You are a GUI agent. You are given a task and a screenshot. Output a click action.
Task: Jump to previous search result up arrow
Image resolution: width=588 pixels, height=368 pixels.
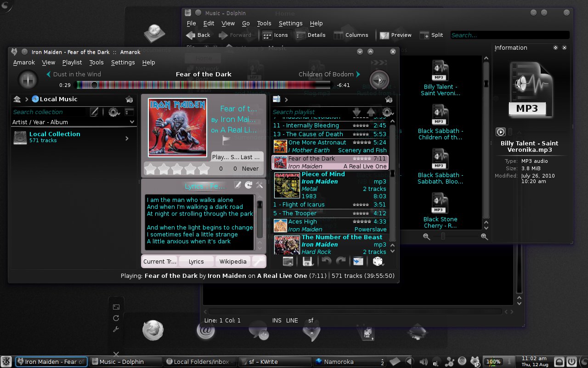coord(371,112)
